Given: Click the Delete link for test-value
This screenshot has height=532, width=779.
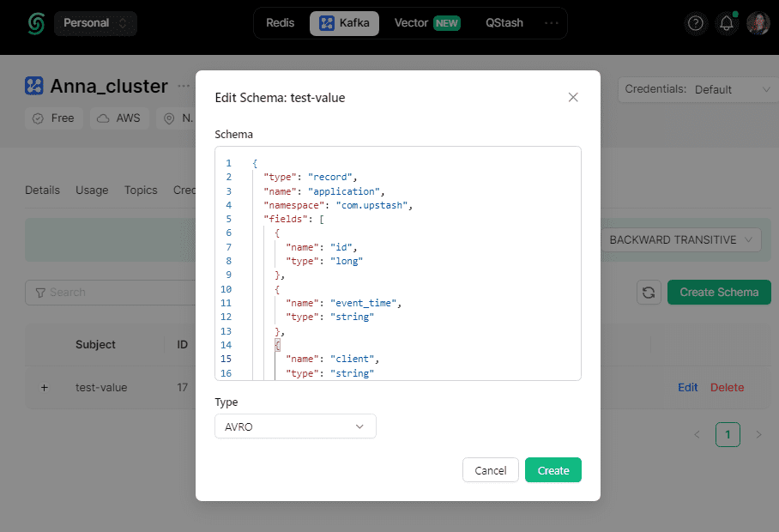Looking at the screenshot, I should click(727, 388).
